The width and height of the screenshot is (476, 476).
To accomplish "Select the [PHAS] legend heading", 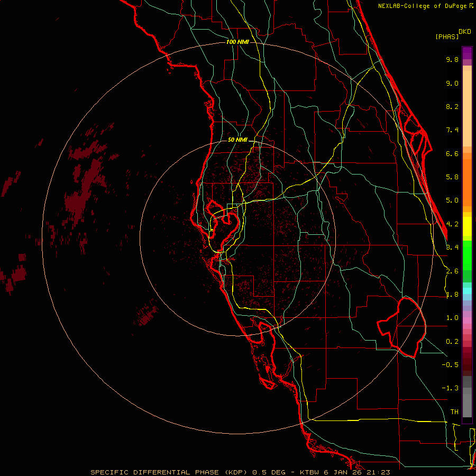I will coord(447,36).
